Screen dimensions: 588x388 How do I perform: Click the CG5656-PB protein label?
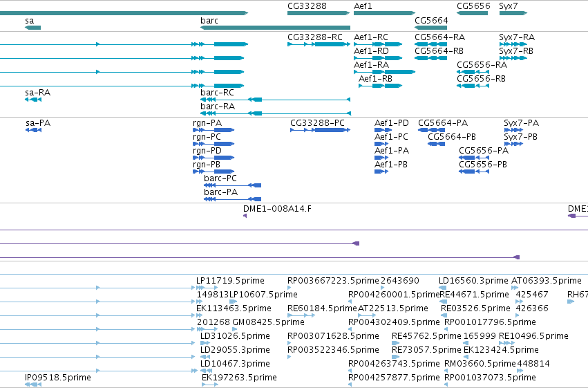click(483, 165)
